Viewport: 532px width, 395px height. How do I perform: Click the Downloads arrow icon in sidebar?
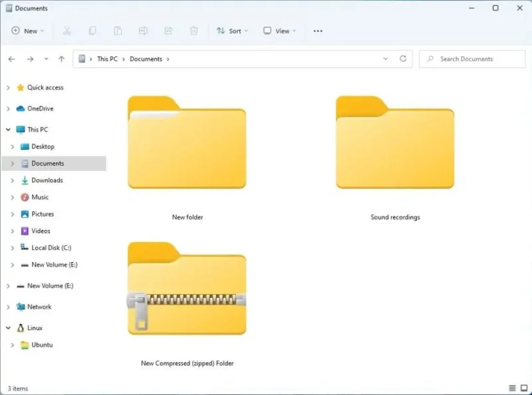[25, 180]
